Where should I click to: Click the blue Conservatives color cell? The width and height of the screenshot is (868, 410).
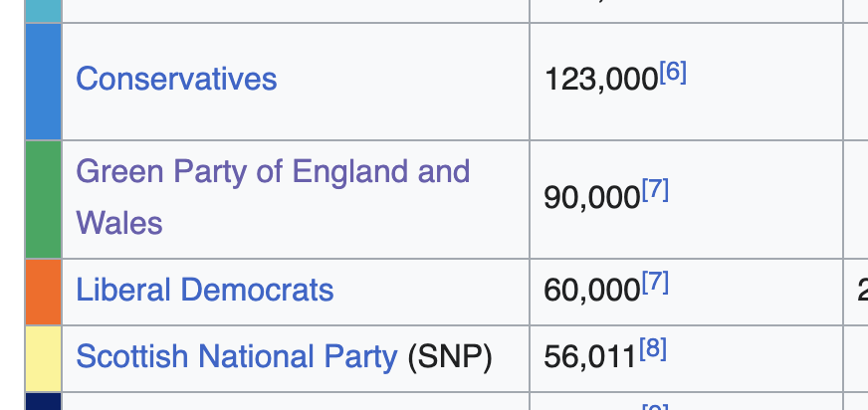(43, 82)
